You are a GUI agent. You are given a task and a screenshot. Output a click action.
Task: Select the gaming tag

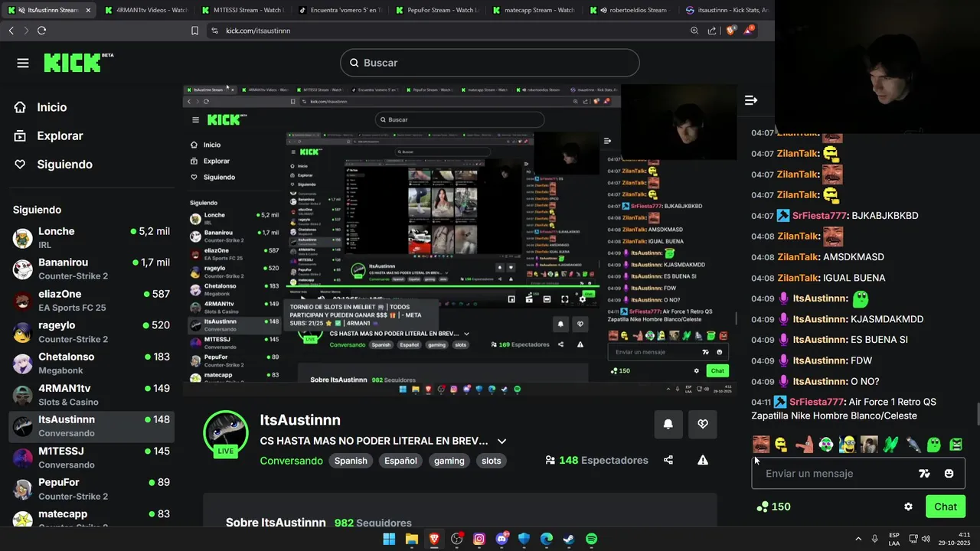point(449,461)
